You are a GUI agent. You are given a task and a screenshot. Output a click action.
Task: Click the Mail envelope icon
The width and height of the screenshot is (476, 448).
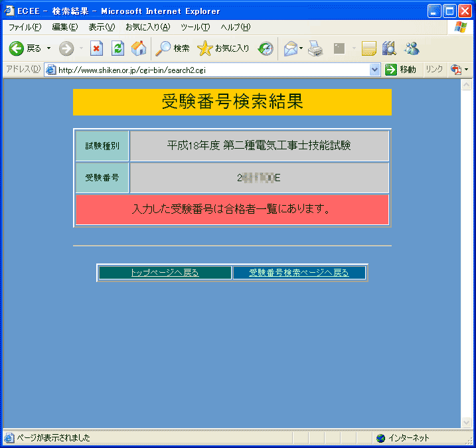point(290,48)
